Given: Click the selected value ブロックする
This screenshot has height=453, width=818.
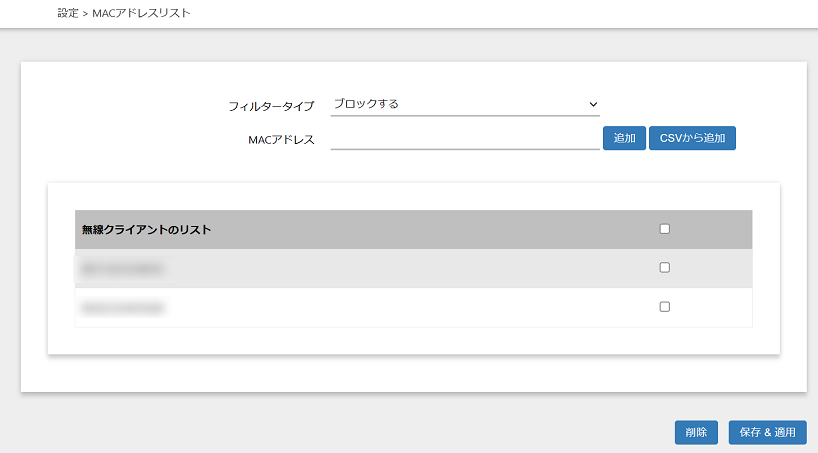Looking at the screenshot, I should click(366, 104).
